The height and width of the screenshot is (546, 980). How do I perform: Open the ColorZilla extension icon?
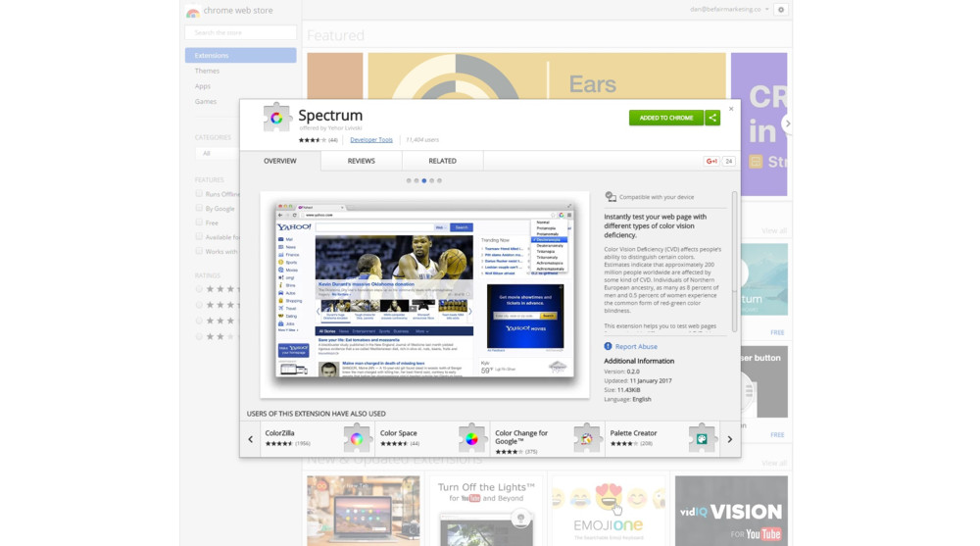357,438
